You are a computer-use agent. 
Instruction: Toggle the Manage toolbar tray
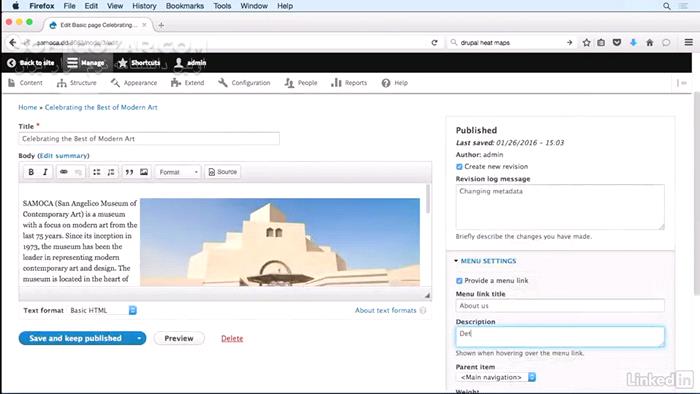[86, 63]
